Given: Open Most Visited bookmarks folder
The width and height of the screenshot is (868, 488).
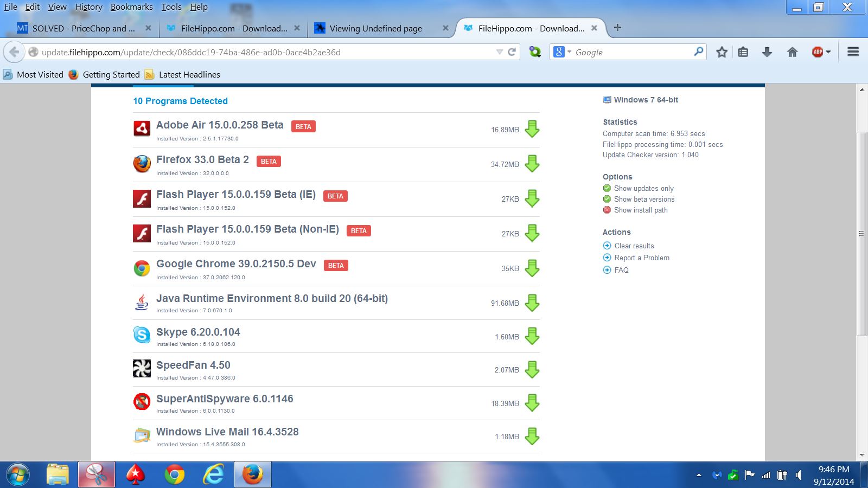Looking at the screenshot, I should 33,74.
